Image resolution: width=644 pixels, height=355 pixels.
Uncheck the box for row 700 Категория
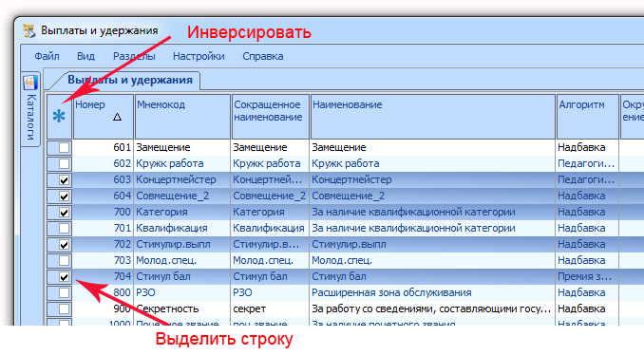pos(64,213)
